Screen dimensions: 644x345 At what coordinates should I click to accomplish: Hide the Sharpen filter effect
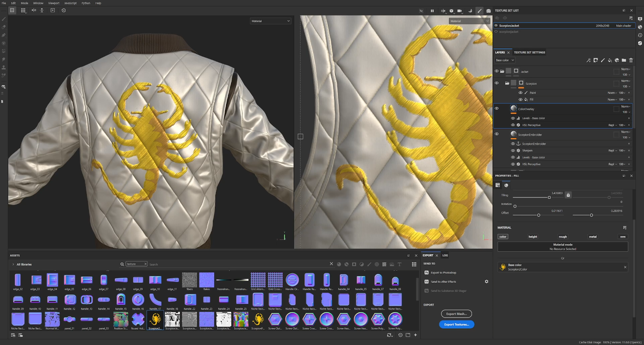point(513,151)
